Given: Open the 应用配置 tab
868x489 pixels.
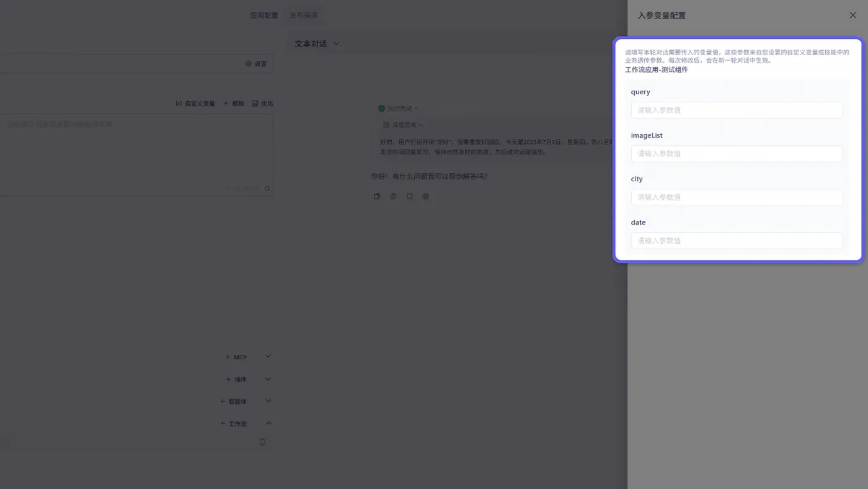Looking at the screenshot, I should click(264, 16).
